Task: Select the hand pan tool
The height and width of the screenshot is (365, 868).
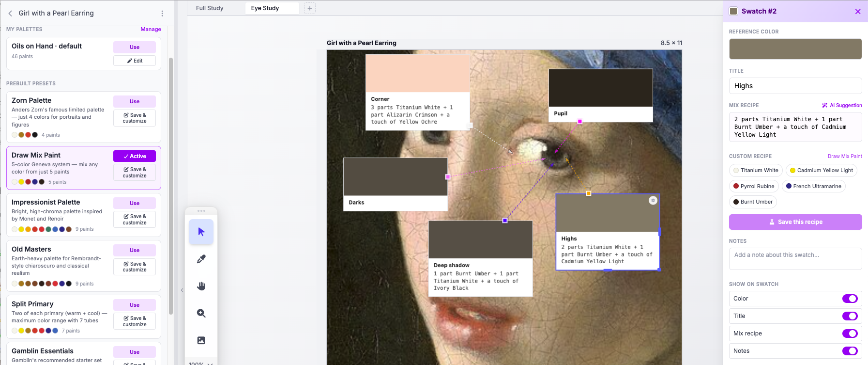Action: [x=201, y=286]
